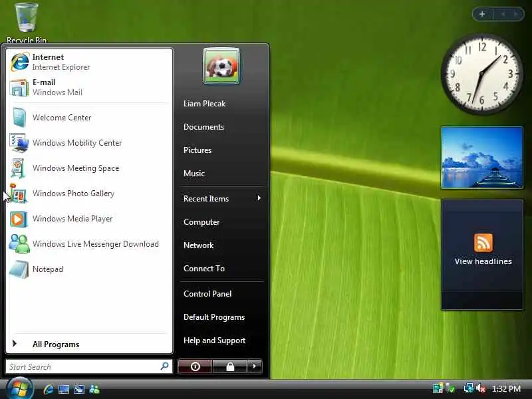Click the power sleep button

195,366
